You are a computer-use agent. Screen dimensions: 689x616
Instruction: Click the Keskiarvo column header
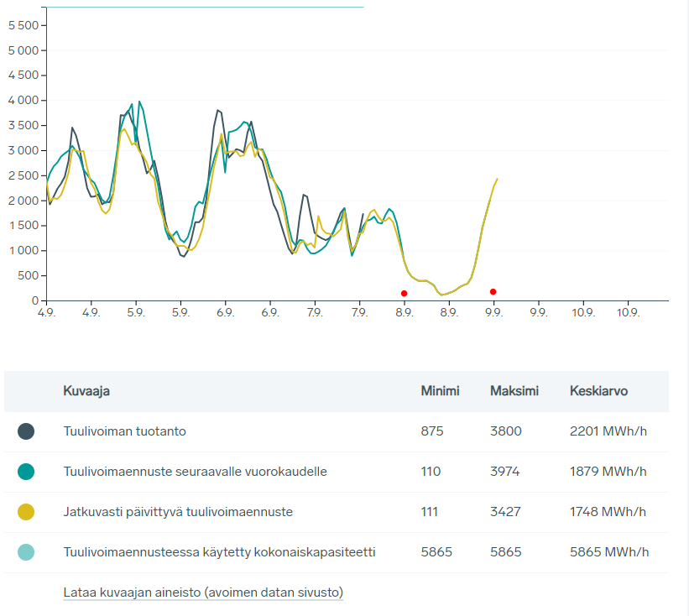click(x=598, y=391)
